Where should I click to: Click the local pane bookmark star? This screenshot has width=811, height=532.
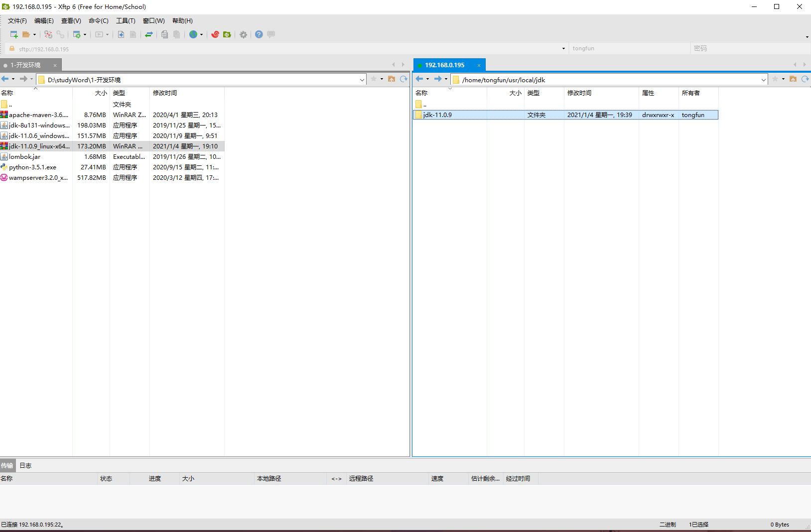374,79
